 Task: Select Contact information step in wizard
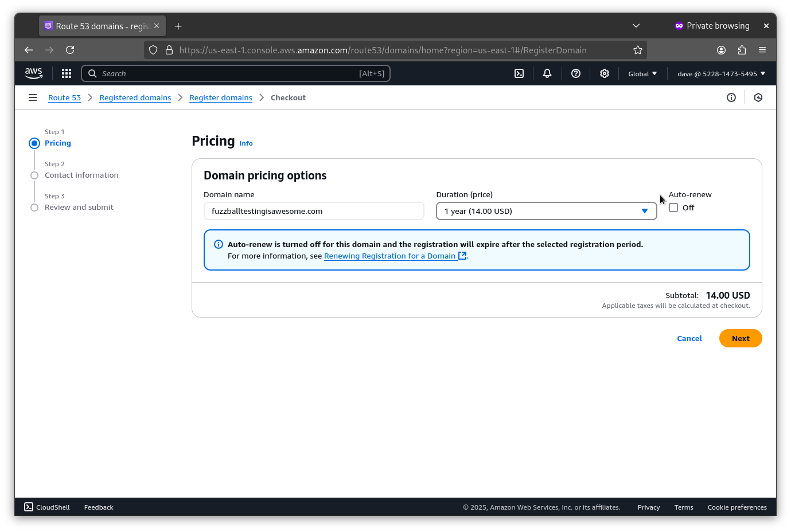tap(81, 175)
